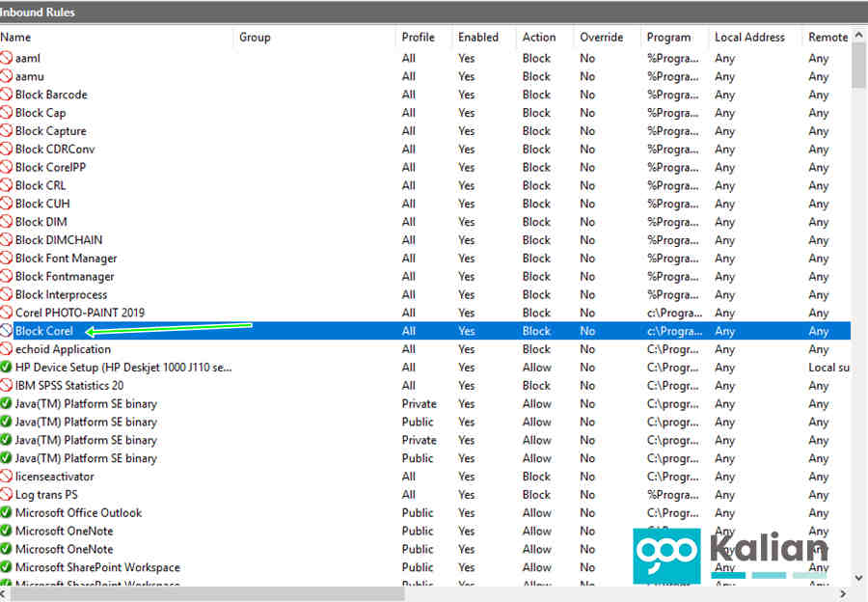Click the block icon beside aamu rule
The height and width of the screenshot is (602, 868).
(6, 76)
